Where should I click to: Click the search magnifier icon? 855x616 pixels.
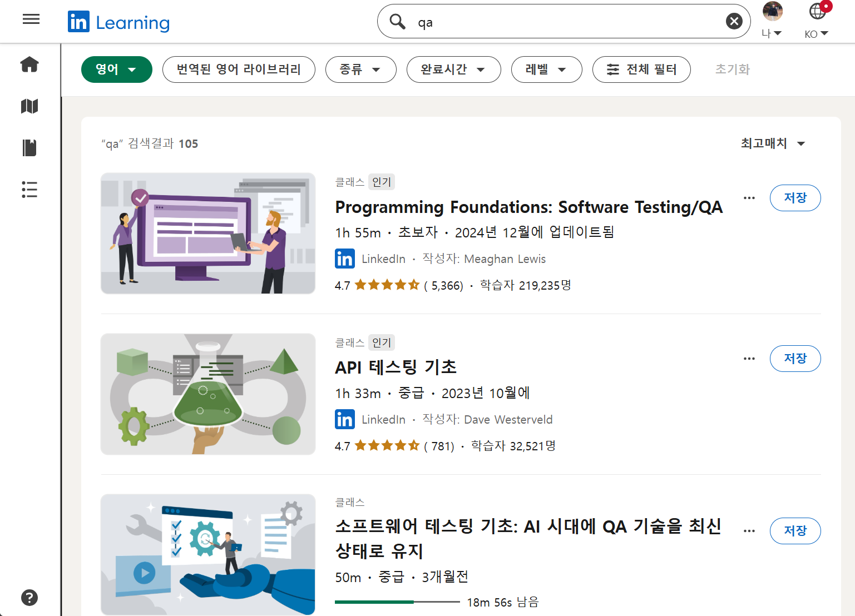coord(398,22)
